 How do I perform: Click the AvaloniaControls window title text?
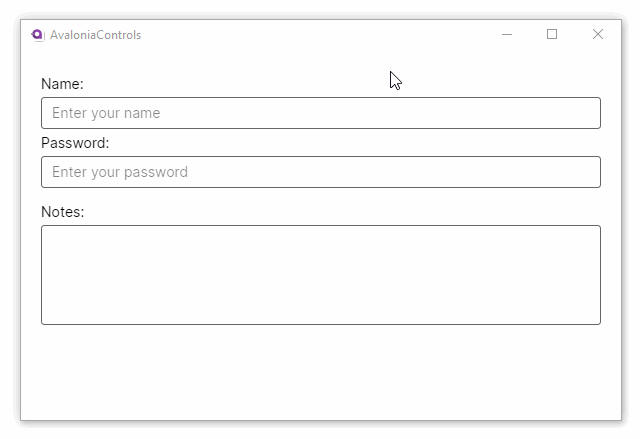click(95, 35)
